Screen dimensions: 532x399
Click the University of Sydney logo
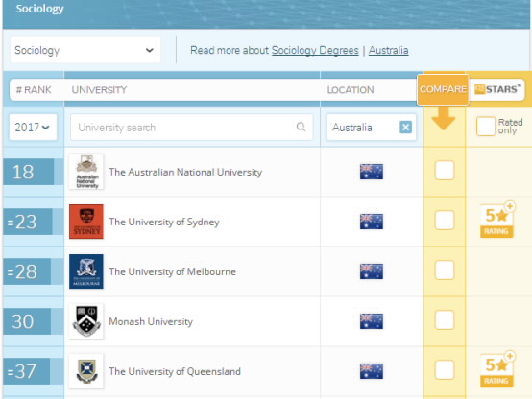coord(86,222)
